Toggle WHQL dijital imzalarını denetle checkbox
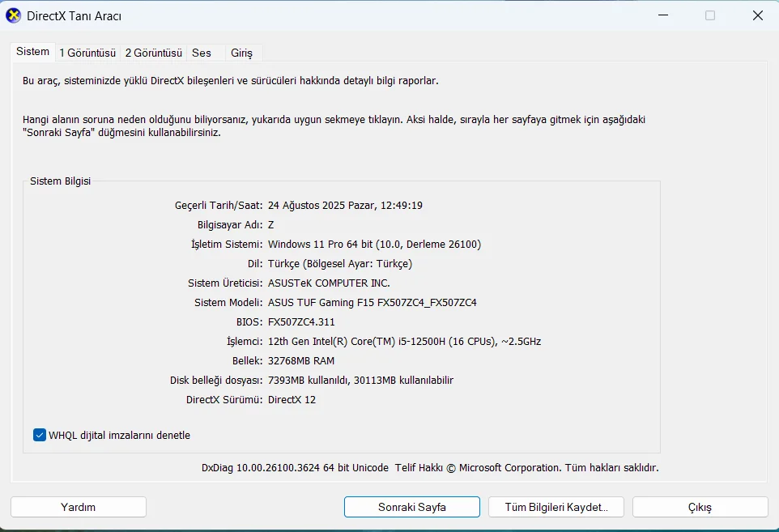This screenshot has height=532, width=779. tap(40, 435)
